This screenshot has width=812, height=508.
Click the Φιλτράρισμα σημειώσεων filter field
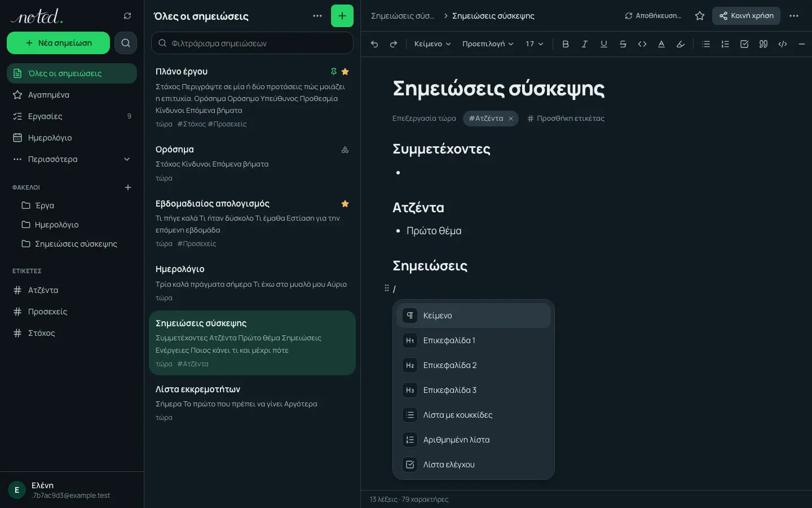252,43
